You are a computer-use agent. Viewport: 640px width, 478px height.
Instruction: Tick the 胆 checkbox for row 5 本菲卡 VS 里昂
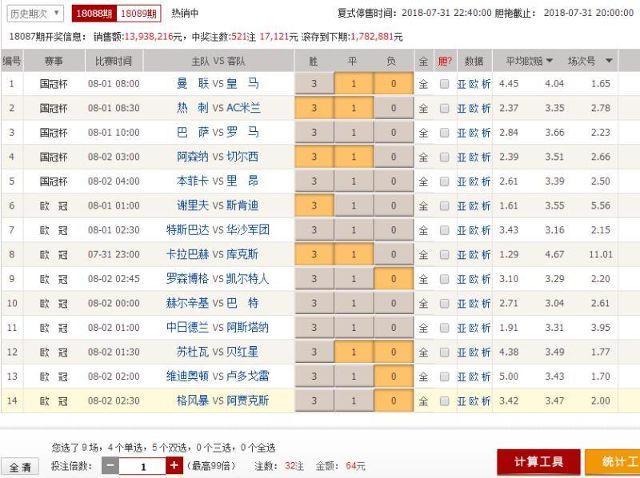click(x=444, y=181)
